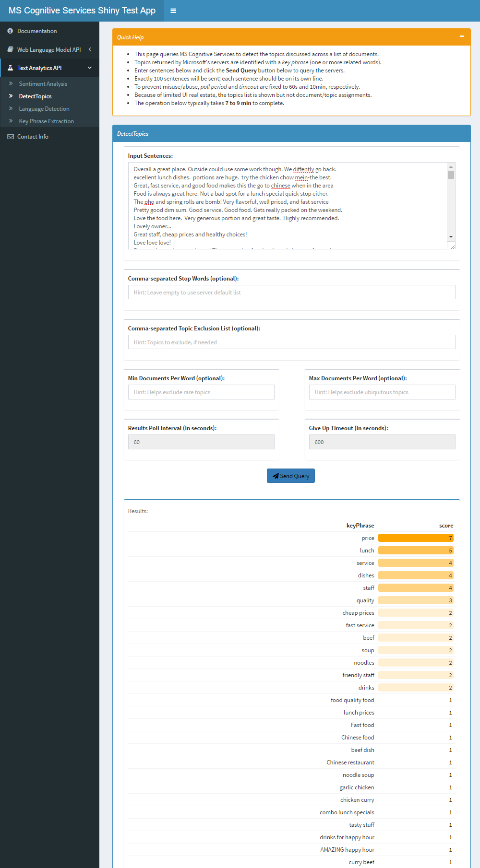480x868 pixels.
Task: Sort results by score column header
Action: point(446,526)
